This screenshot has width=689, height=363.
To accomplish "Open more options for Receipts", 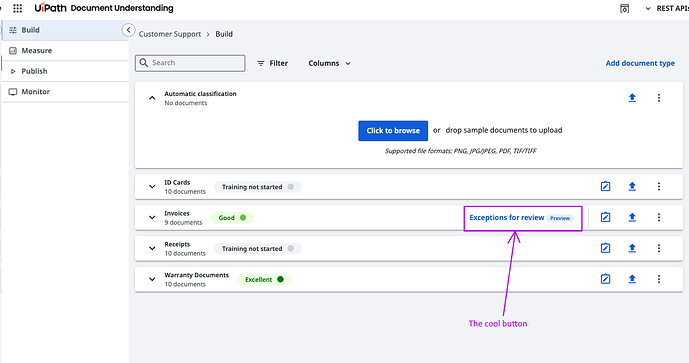I will pyautogui.click(x=659, y=248).
